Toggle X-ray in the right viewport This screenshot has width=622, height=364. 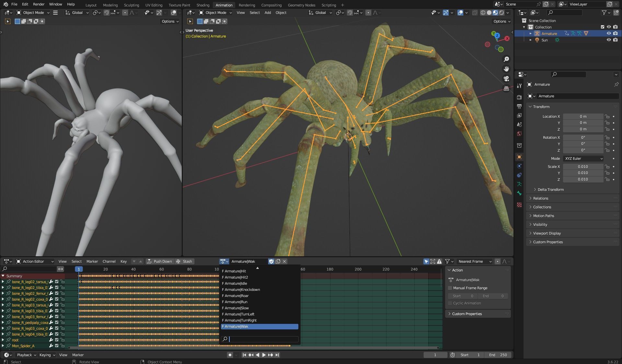(475, 13)
